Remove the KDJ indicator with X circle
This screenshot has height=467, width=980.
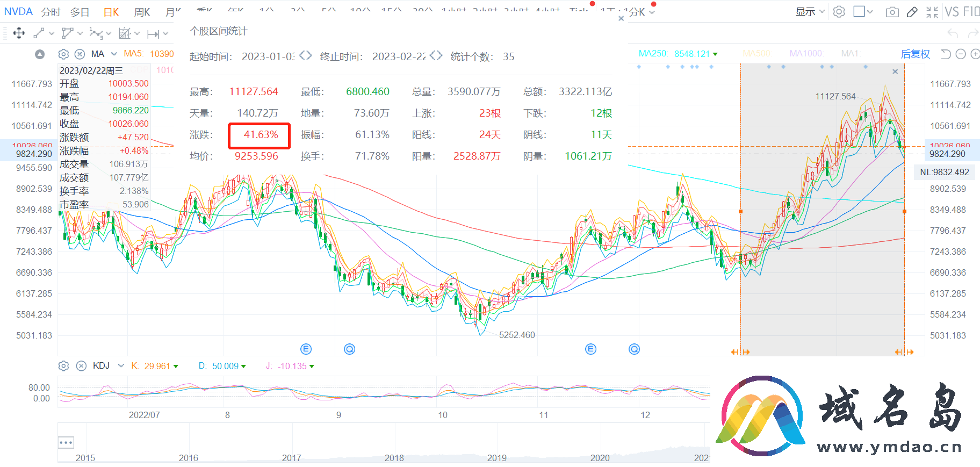[x=81, y=366]
